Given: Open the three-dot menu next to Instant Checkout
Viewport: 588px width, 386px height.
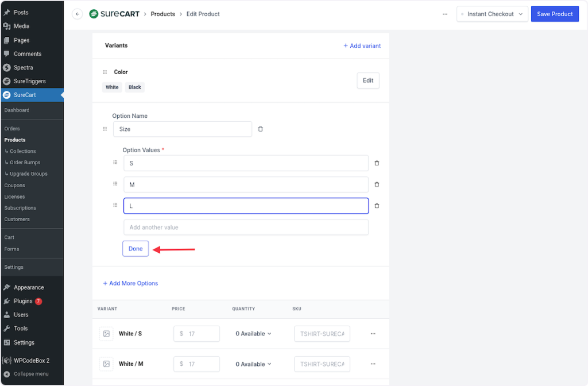Looking at the screenshot, I should (x=445, y=14).
